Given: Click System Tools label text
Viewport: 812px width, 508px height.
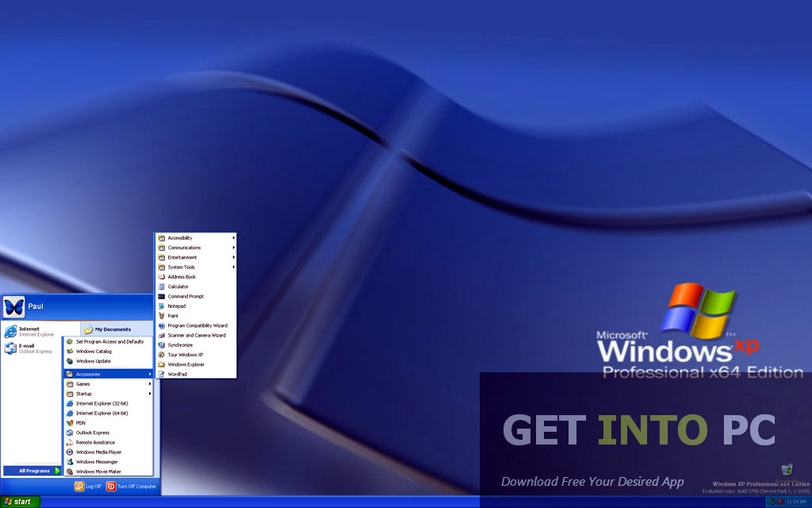Looking at the screenshot, I should coord(182,267).
